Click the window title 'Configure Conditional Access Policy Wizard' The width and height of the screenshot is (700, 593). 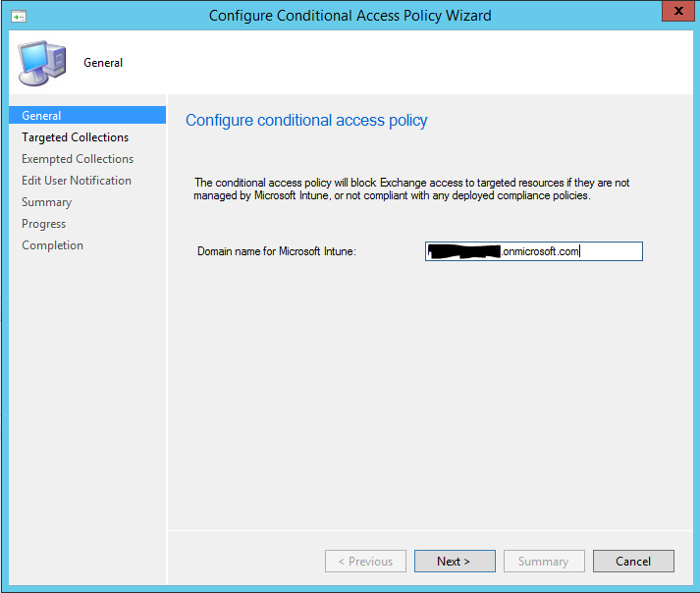[350, 16]
